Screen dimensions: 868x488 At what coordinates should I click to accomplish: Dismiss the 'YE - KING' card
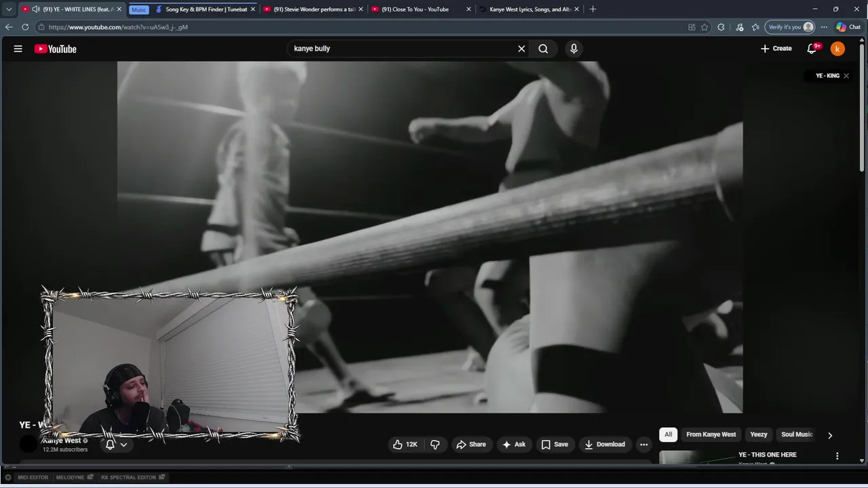(x=846, y=76)
